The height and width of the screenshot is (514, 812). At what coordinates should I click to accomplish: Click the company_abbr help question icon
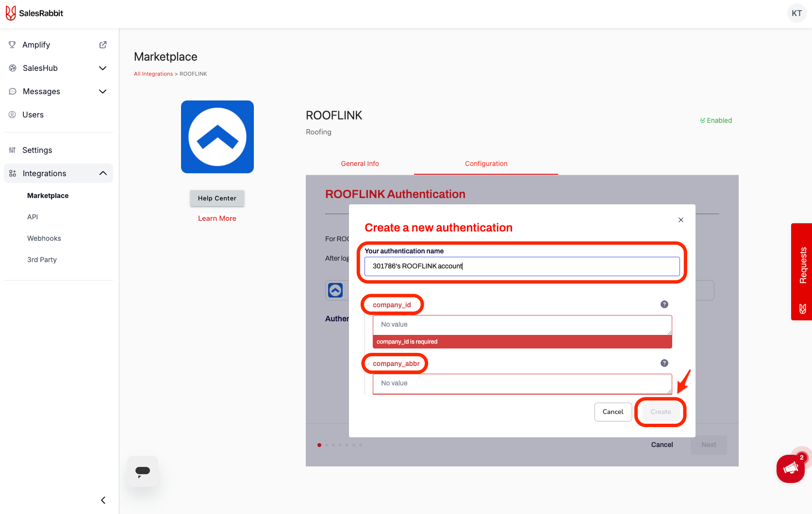click(x=664, y=363)
